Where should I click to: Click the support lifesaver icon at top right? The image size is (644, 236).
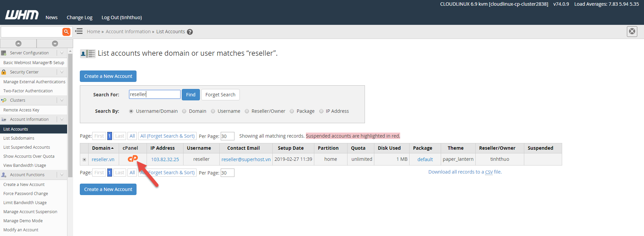pyautogui.click(x=632, y=31)
